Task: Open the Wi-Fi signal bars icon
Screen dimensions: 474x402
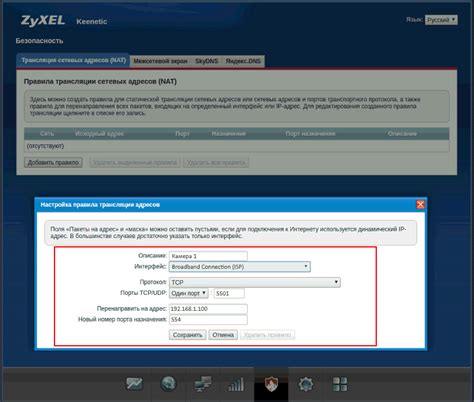Action: pyautogui.click(x=236, y=384)
